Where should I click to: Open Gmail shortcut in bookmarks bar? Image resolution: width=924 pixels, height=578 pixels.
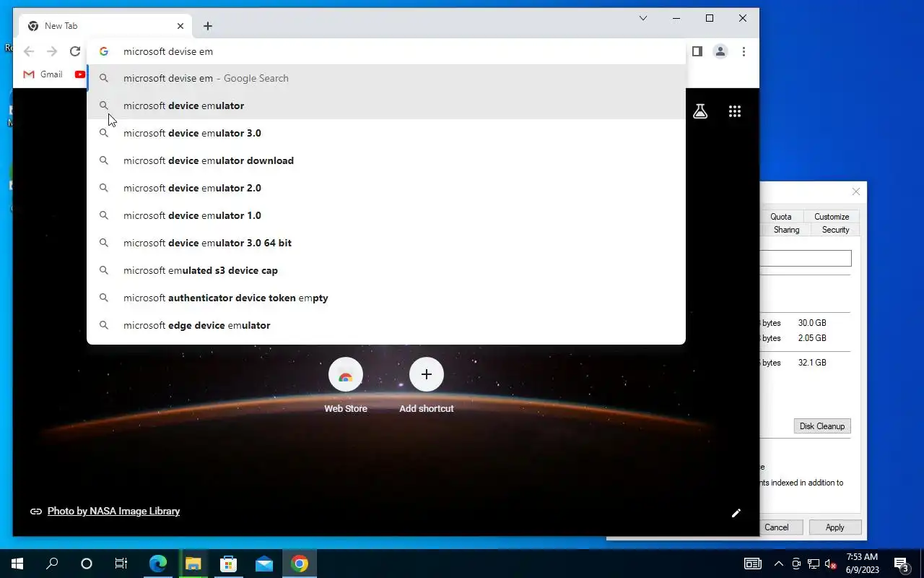(x=43, y=74)
